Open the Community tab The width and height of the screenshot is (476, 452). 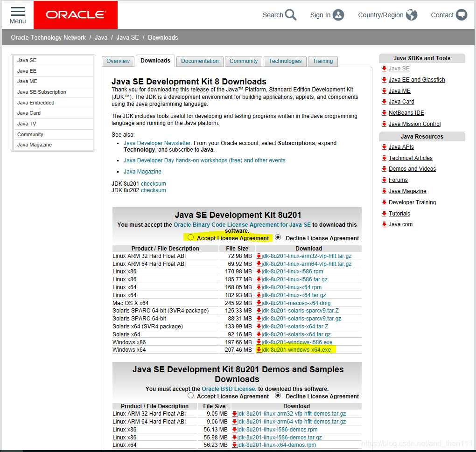244,61
